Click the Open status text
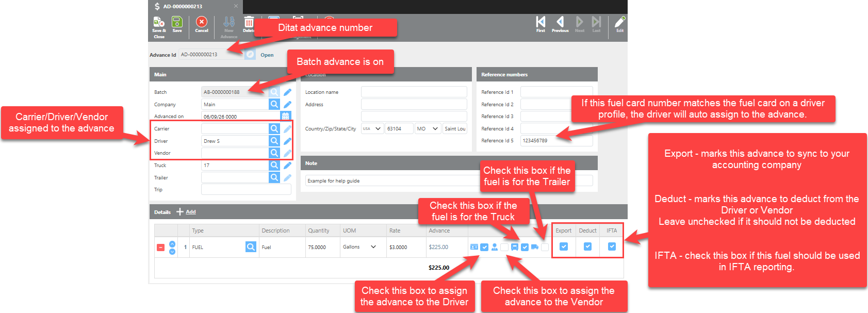This screenshot has height=313, width=868. [267, 55]
